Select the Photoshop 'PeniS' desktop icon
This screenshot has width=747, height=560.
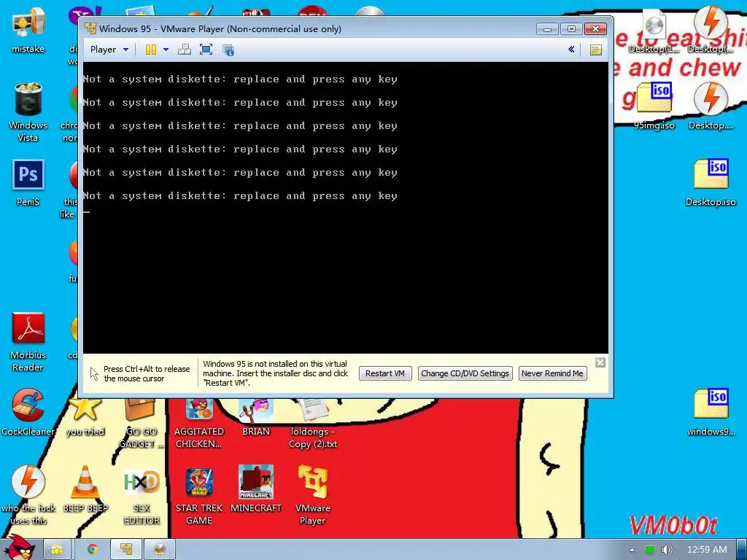coord(28,183)
